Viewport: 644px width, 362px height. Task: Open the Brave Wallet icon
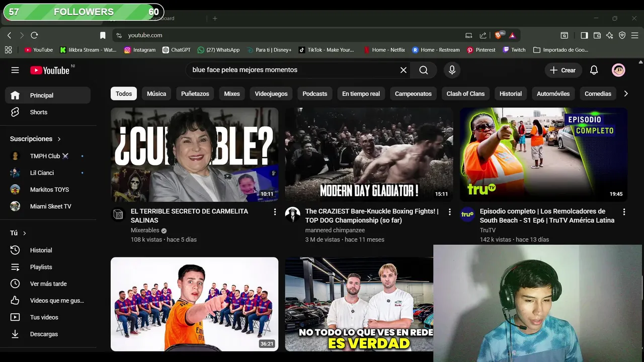(x=597, y=35)
